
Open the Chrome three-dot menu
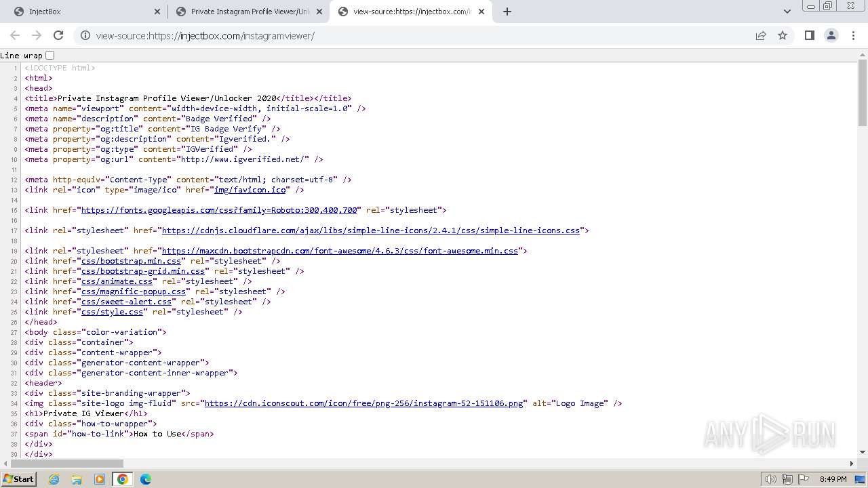pos(854,35)
